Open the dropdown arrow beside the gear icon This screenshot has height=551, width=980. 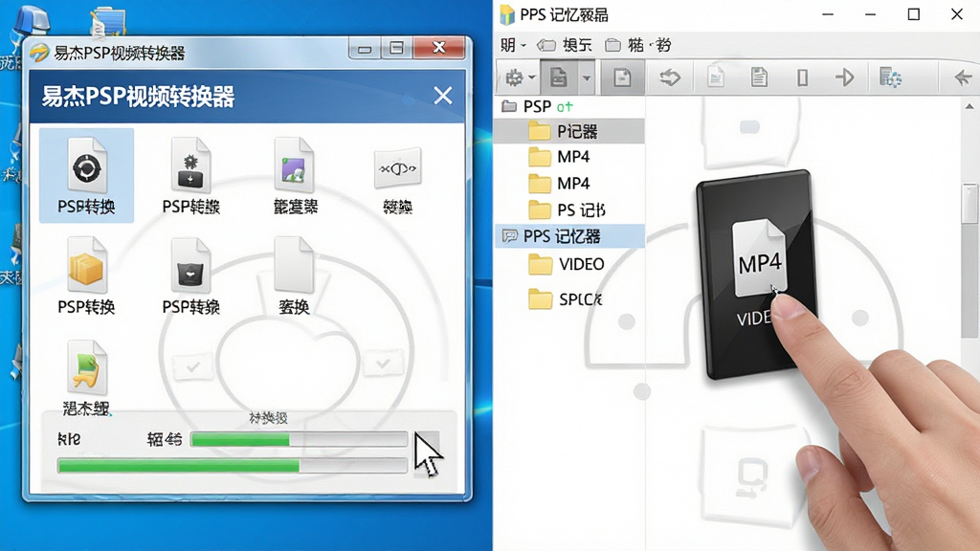[532, 77]
